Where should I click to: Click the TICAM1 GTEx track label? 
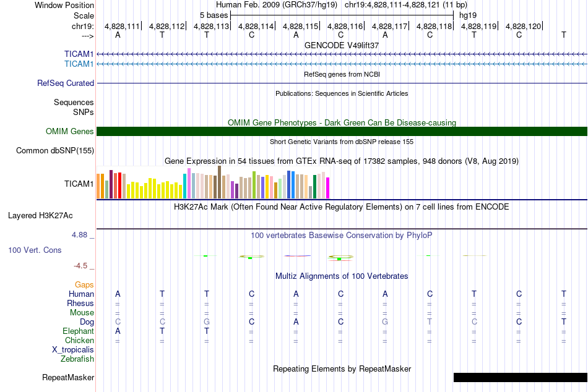point(79,184)
